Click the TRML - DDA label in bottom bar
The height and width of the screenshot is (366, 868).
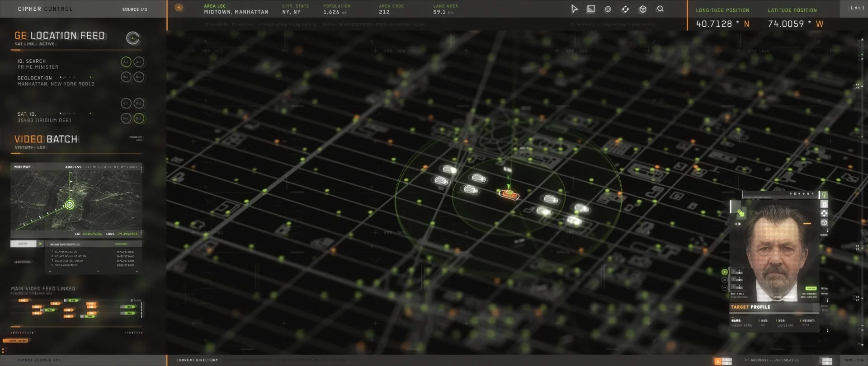pos(854,361)
